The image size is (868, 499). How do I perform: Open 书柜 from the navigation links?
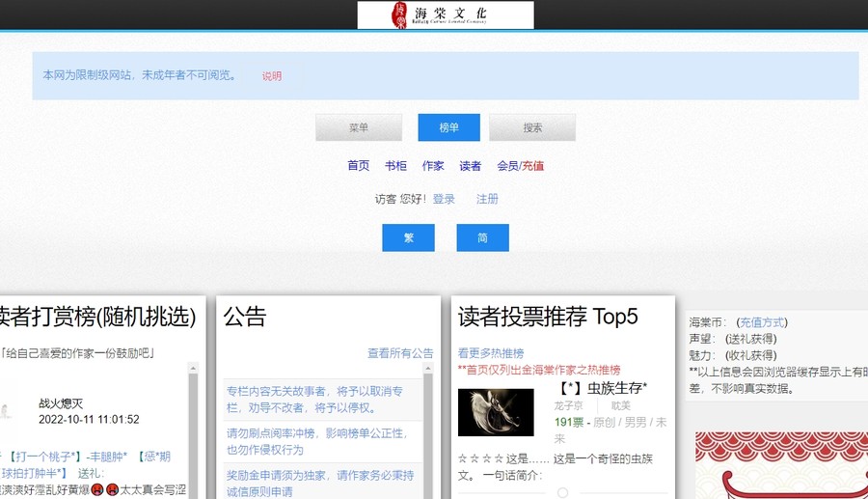point(395,166)
